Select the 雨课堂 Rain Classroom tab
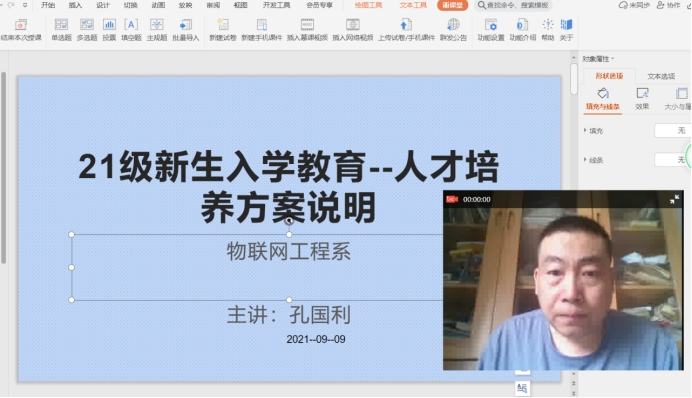Image resolution: width=692 pixels, height=398 pixels. pos(452,5)
